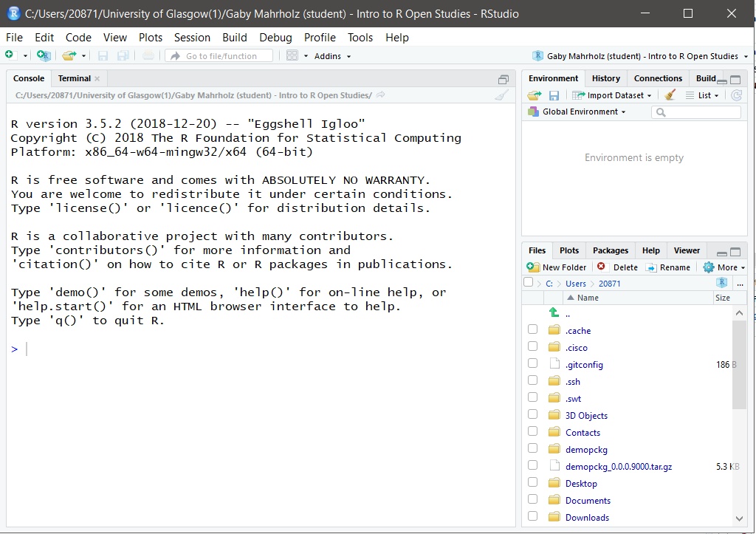Click the Save Workspace disk icon

[554, 95]
